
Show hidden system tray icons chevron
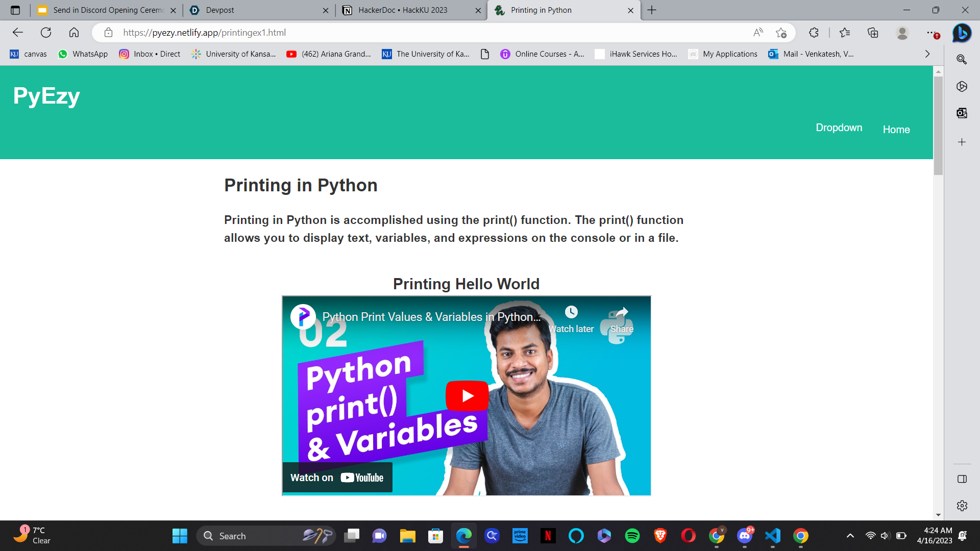pos(850,536)
